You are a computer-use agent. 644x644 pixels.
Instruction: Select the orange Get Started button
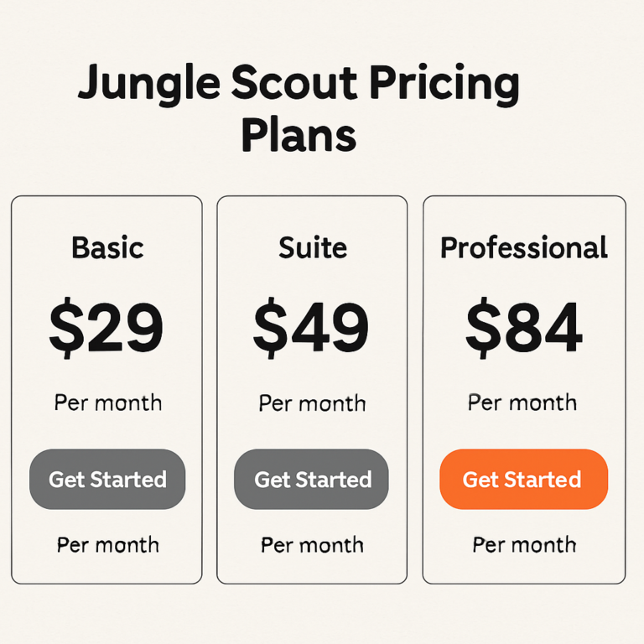point(522,480)
